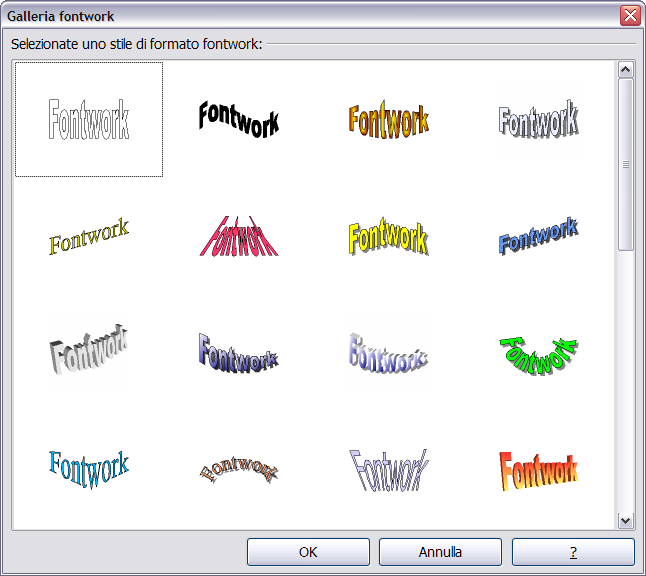This screenshot has height=576, width=646.
Task: Choose the black arched Fontwork style
Action: point(239,119)
